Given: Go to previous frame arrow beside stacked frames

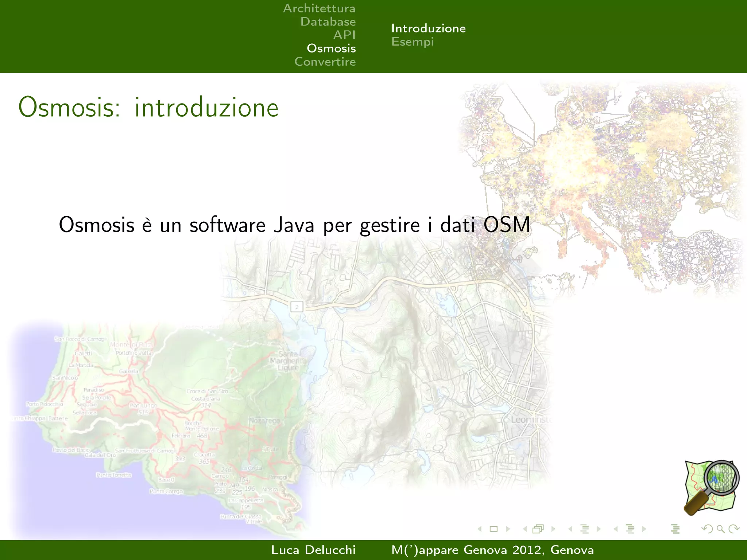Looking at the screenshot, I should click(x=525, y=529).
